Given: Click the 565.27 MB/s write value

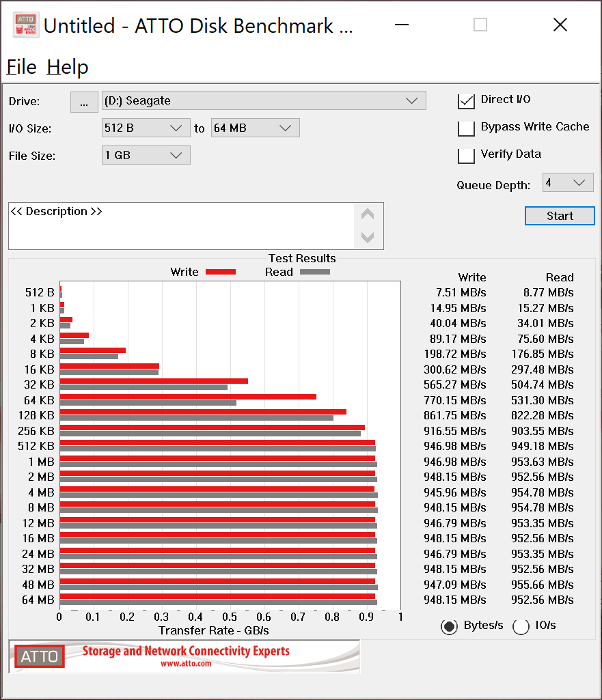Looking at the screenshot, I should (x=454, y=384).
